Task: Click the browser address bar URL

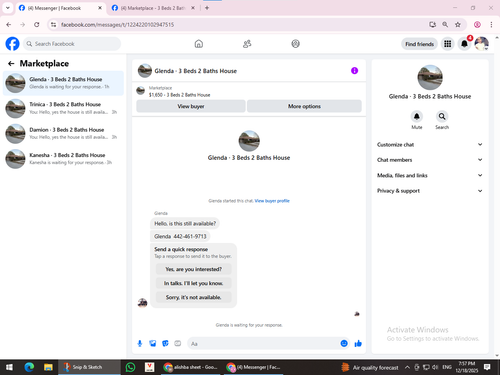Action: (117, 24)
